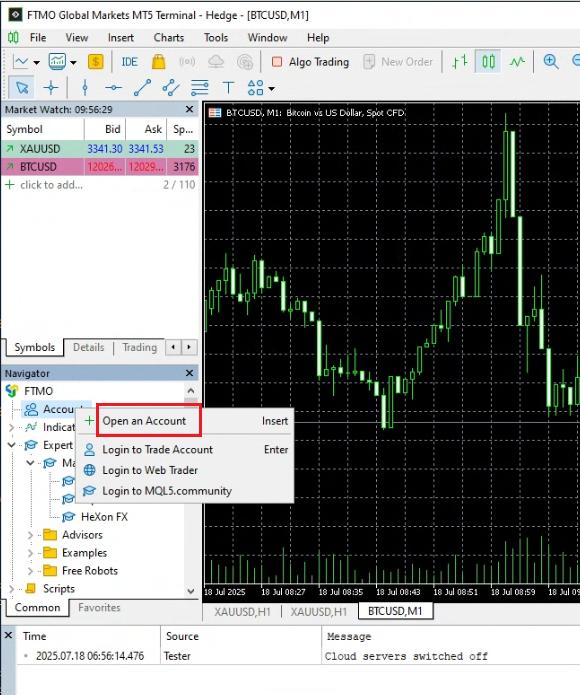This screenshot has width=580, height=695.
Task: Expand the Indicators tree node
Action: click(12, 427)
